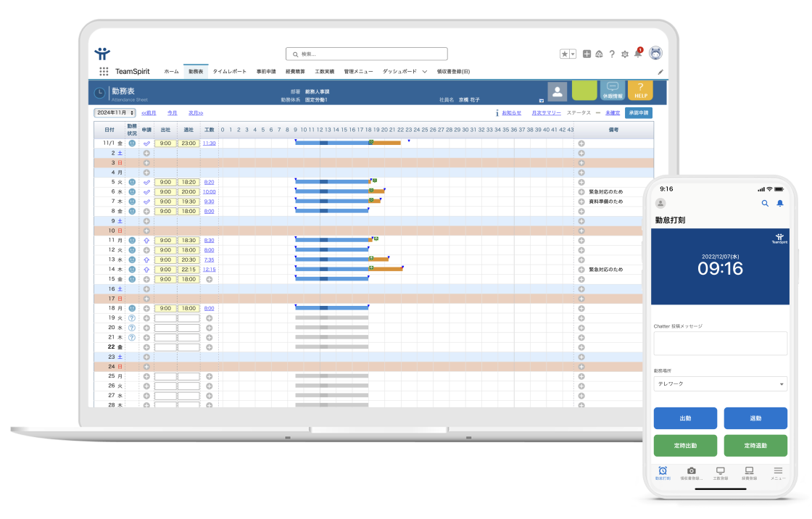
Task: Open the app launcher grid icon
Action: (104, 72)
